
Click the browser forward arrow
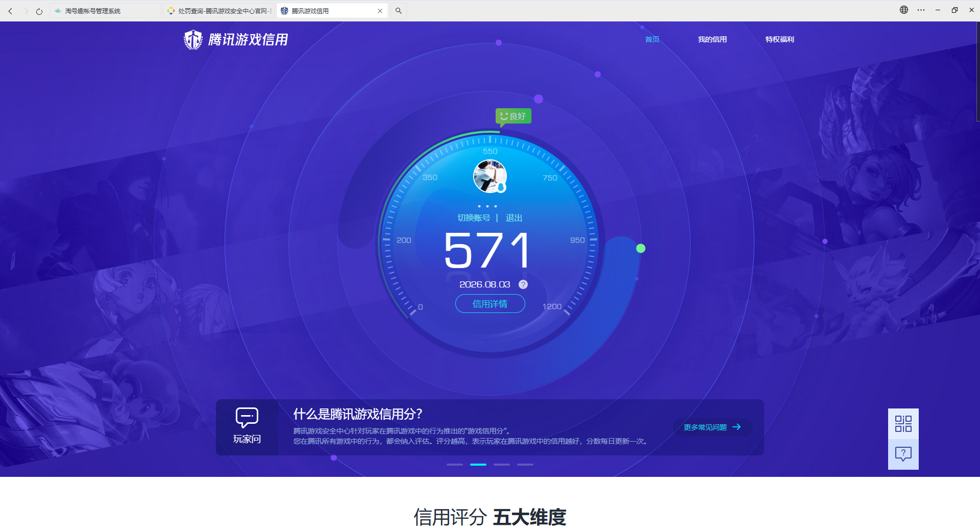pos(26,11)
